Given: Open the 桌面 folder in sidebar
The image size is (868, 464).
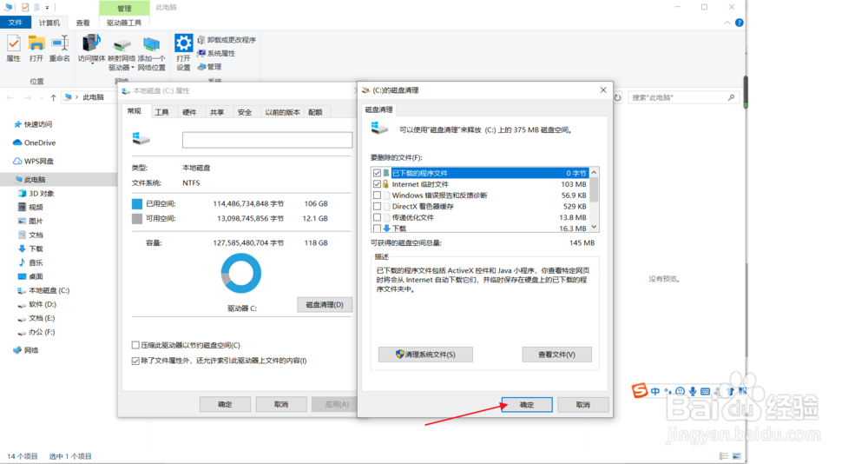Looking at the screenshot, I should (30, 276).
